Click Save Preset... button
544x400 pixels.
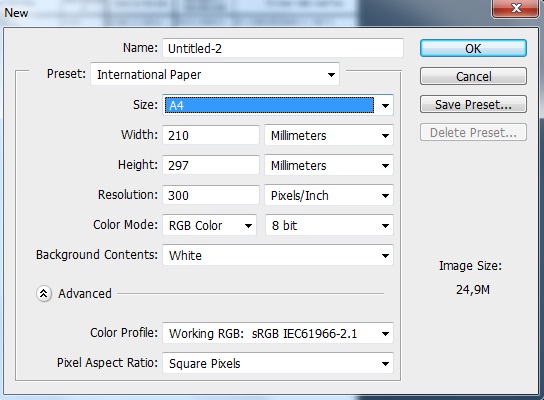473,104
